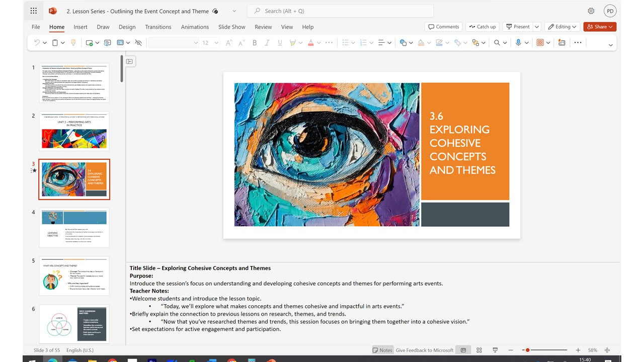Click the Share button

point(600,27)
